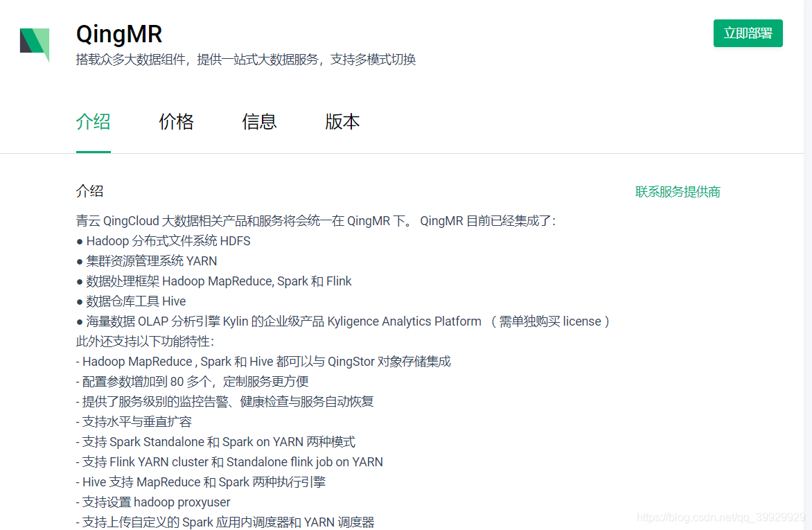812x530 pixels.
Task: Click the line starting 青云 QingCloud 大数据
Action: coord(316,221)
